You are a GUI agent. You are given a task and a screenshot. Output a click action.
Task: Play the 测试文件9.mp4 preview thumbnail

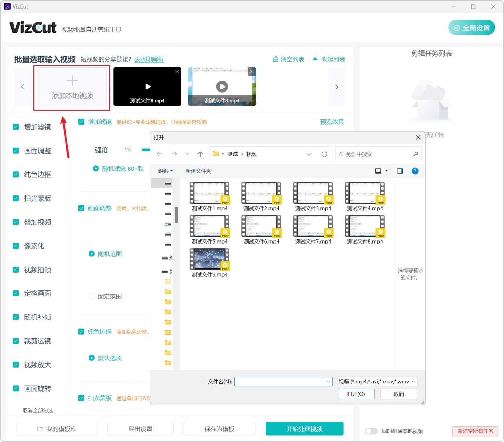(147, 86)
